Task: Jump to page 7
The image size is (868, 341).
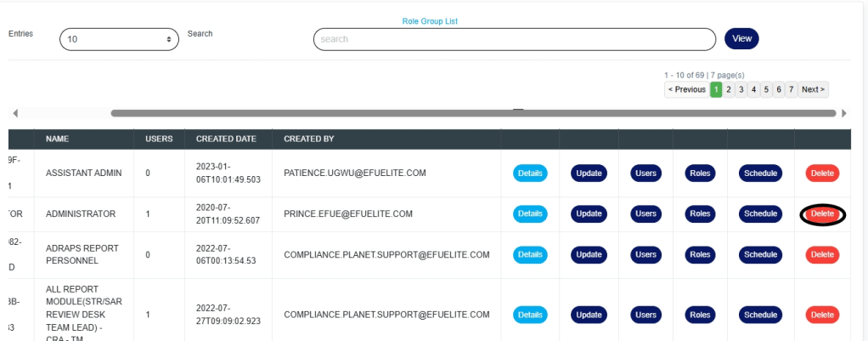Action: tap(791, 89)
